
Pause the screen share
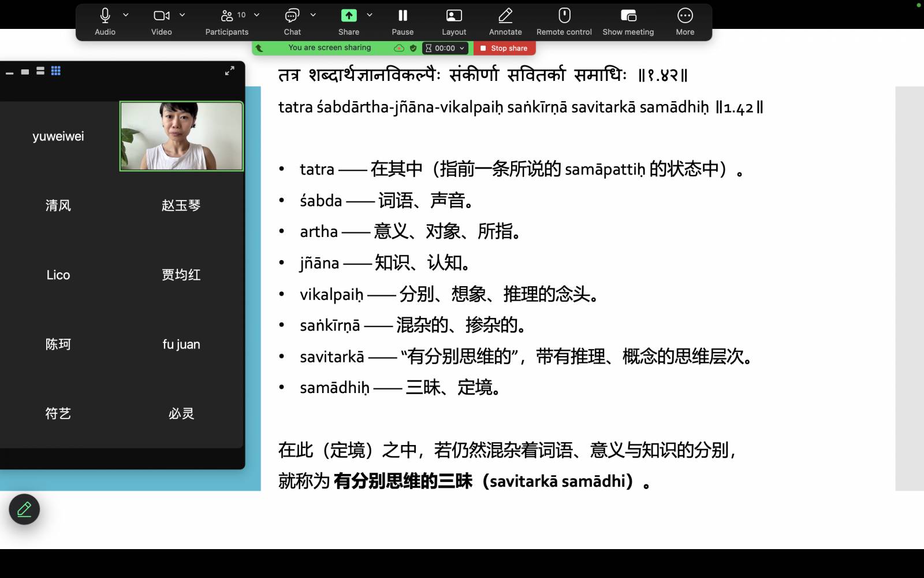click(403, 16)
